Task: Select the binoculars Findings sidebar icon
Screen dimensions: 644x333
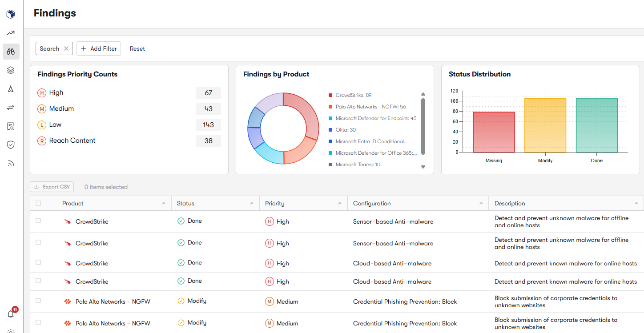Action: point(11,52)
